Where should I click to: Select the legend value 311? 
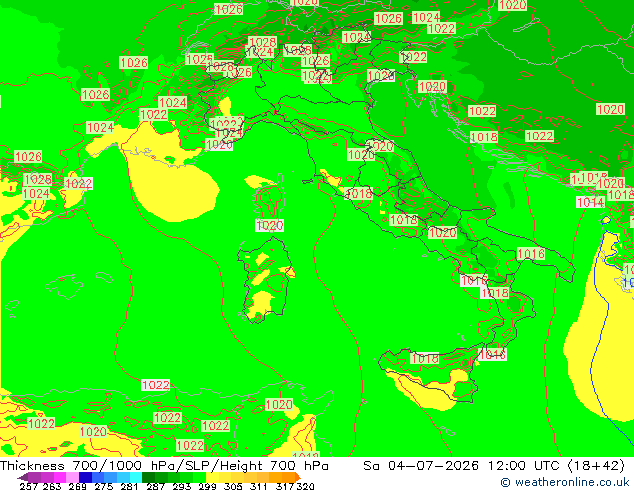[x=259, y=486]
